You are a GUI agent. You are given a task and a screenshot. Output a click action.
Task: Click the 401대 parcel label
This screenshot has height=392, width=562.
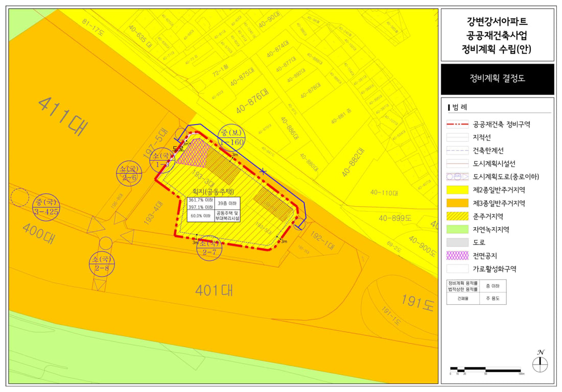coord(214,290)
